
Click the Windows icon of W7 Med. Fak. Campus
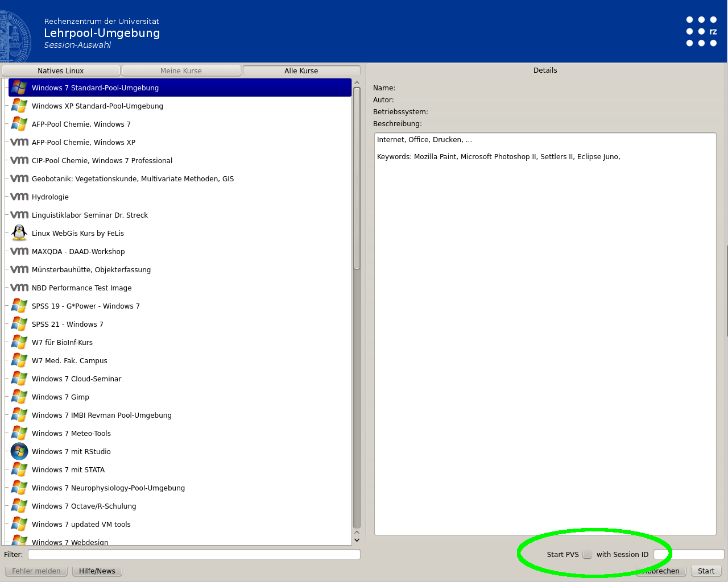coord(19,360)
